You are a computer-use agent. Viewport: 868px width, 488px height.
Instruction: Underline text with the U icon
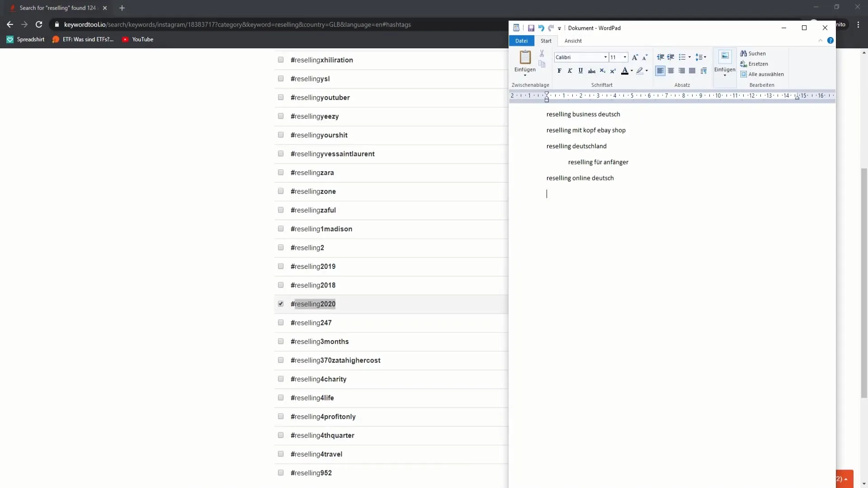[x=580, y=70]
